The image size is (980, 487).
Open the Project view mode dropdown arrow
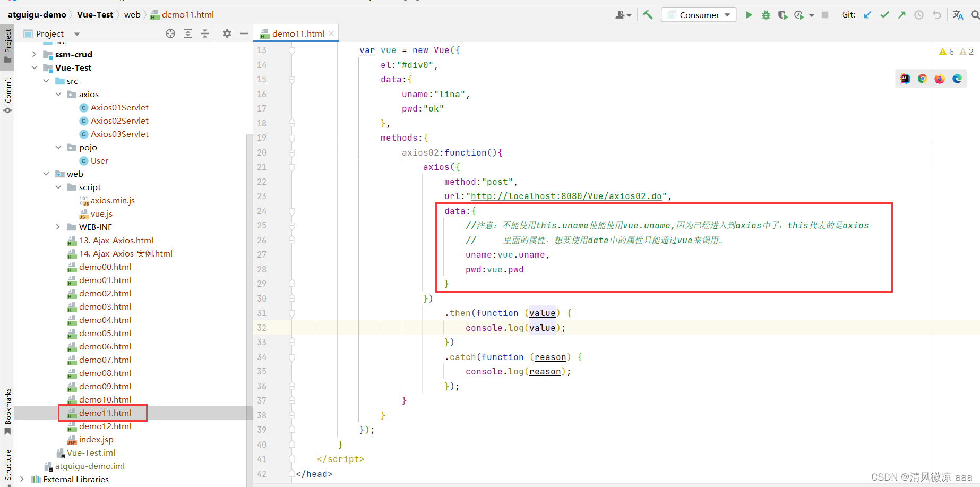(x=77, y=34)
